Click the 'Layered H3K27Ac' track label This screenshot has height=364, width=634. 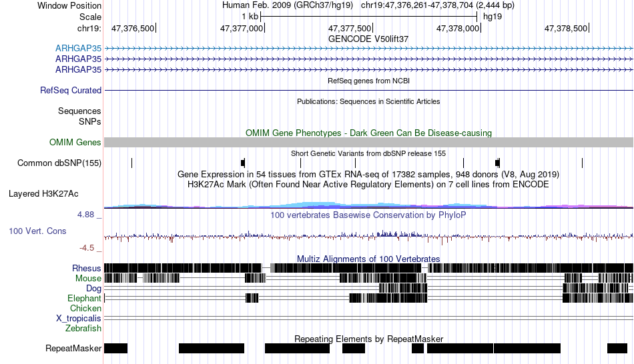43,194
